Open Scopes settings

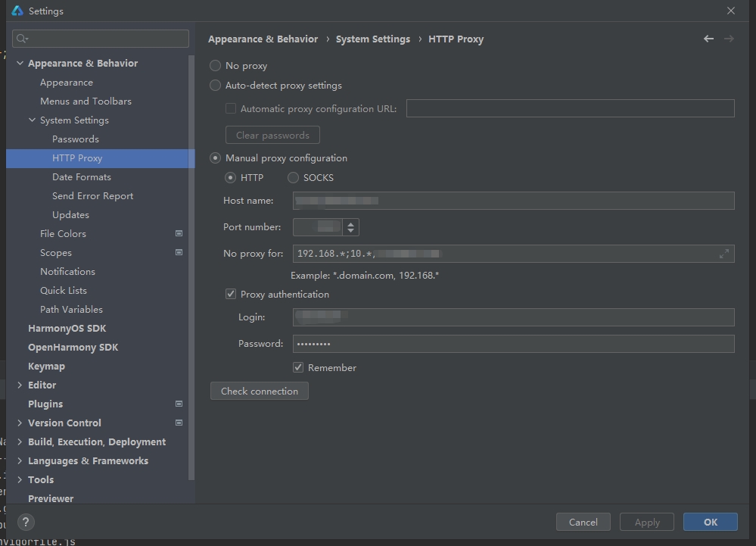click(56, 253)
